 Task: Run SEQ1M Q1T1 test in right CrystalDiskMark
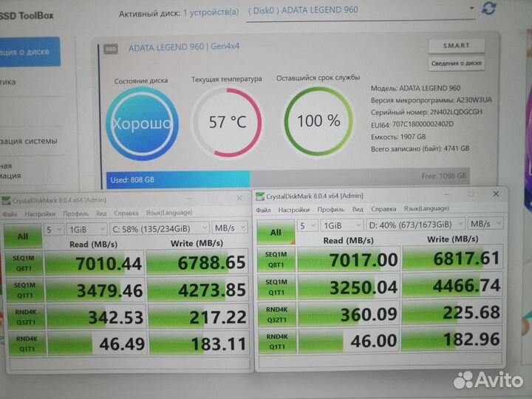coord(276,287)
